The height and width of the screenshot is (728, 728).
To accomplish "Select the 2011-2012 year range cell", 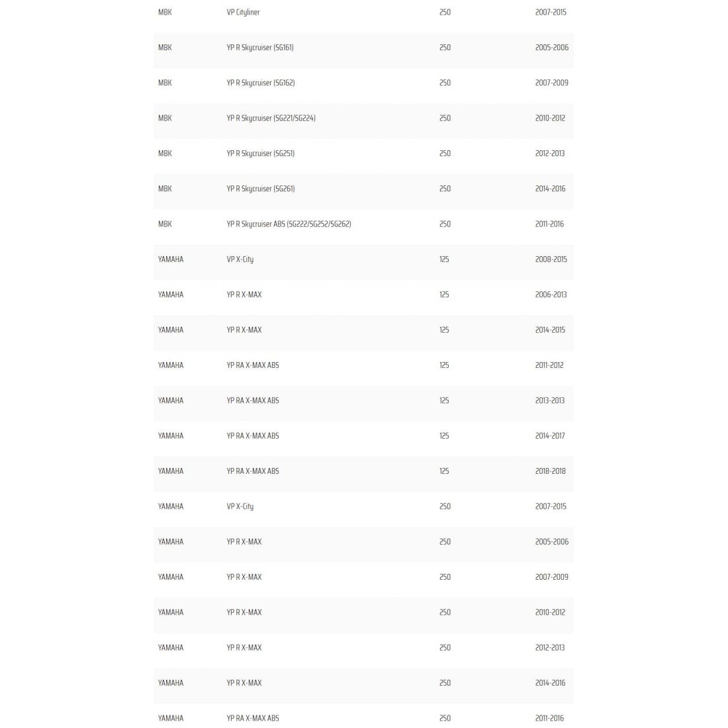I will (549, 365).
